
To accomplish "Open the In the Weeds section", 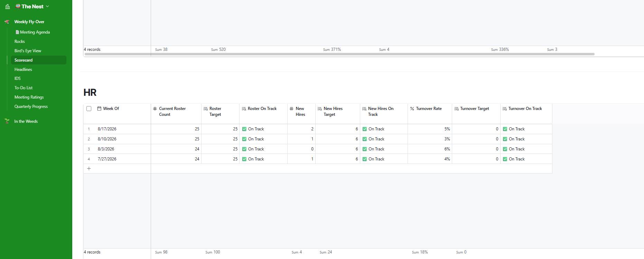I will coord(26,121).
